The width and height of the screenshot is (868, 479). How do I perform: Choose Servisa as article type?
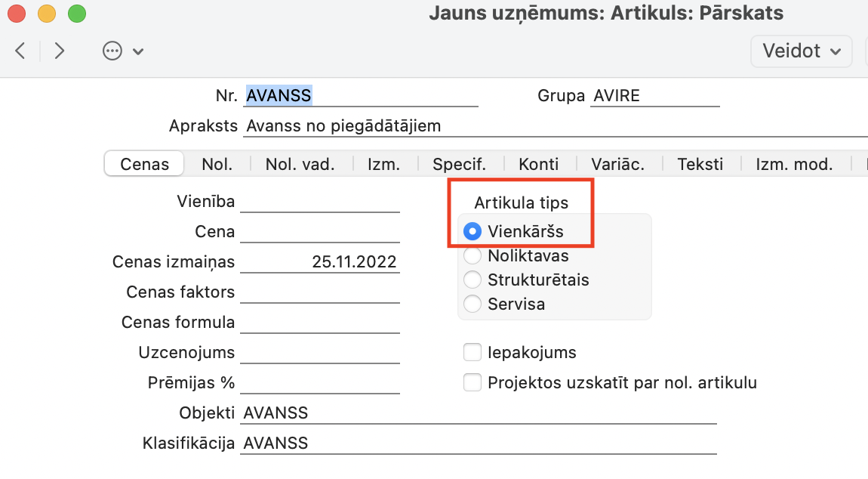(473, 304)
